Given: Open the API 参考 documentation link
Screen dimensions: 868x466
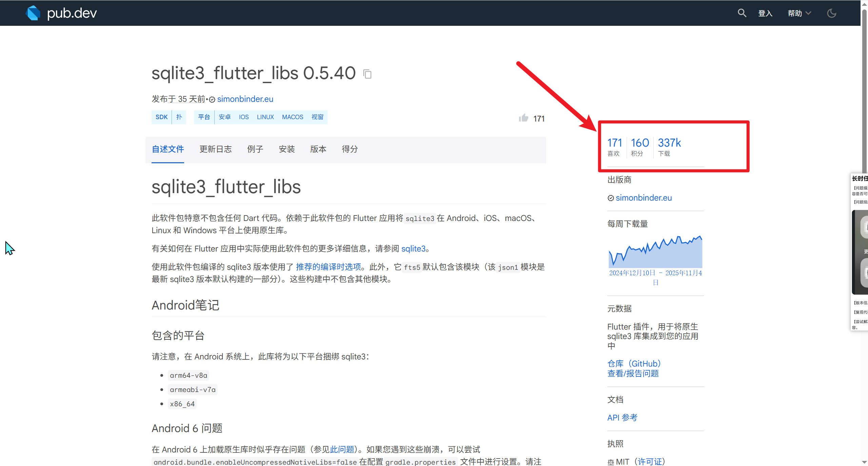Looking at the screenshot, I should coord(622,417).
